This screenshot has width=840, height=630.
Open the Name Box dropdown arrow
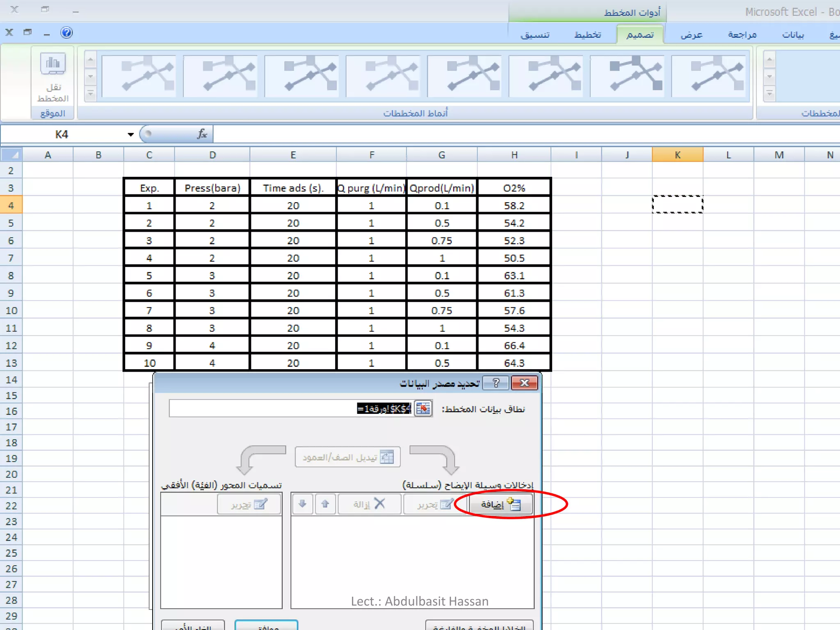(x=130, y=135)
